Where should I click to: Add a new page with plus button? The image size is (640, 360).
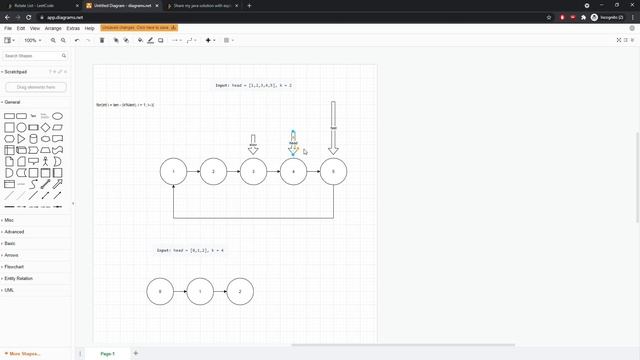coord(136,353)
